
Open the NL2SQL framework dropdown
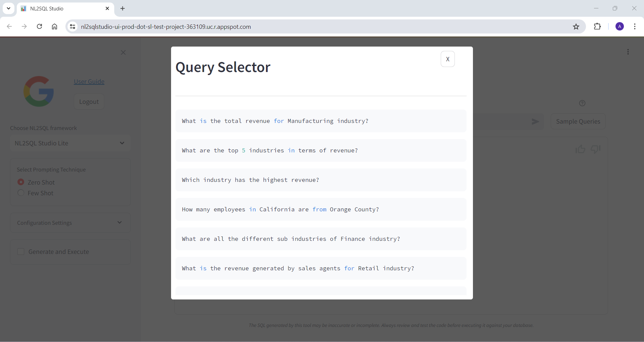(70, 143)
